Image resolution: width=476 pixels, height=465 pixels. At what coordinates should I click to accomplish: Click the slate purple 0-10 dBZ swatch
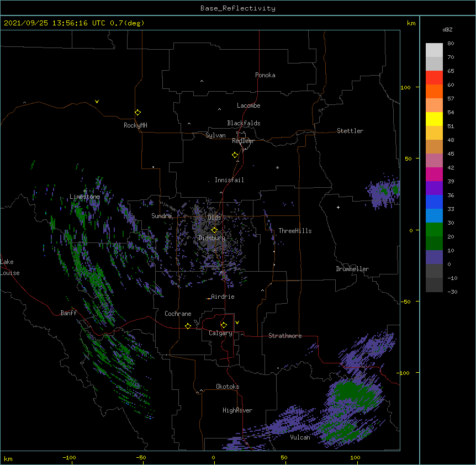[x=434, y=257]
